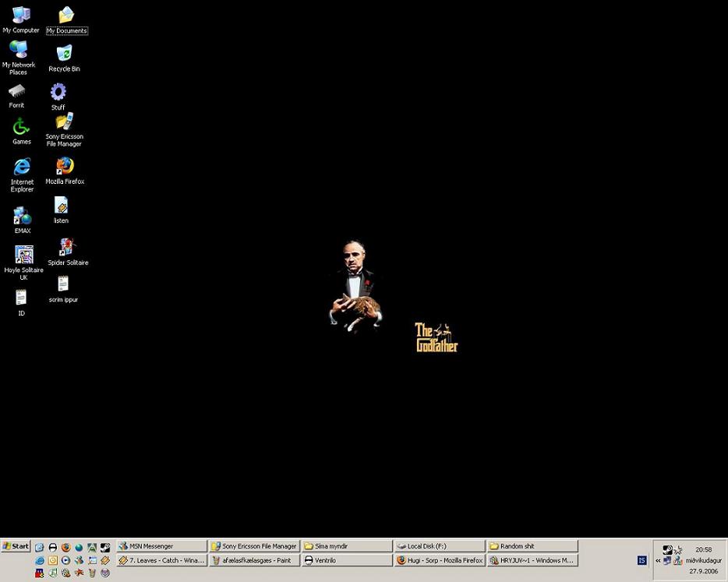The image size is (728, 582).
Task: Click MSN Messenger quick launch icon
Action: (x=79, y=561)
